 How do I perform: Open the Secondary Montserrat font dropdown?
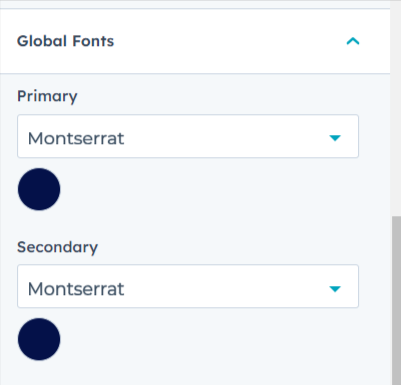click(188, 286)
